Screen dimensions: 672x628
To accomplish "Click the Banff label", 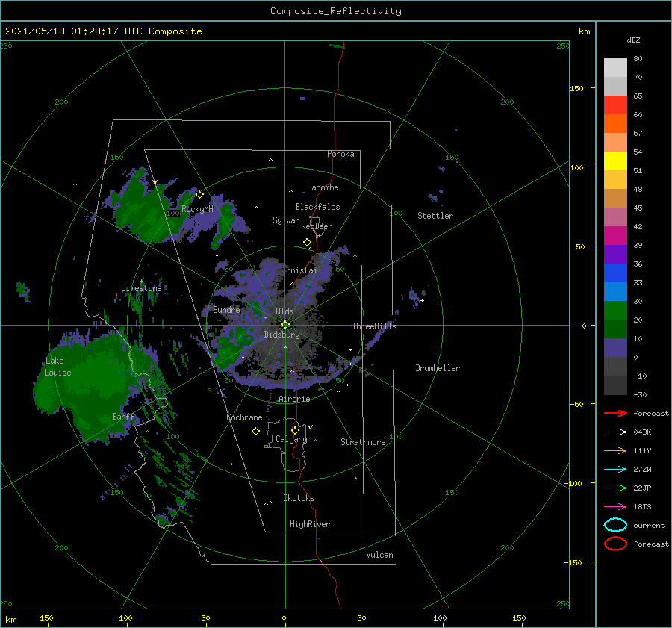I will [x=123, y=417].
